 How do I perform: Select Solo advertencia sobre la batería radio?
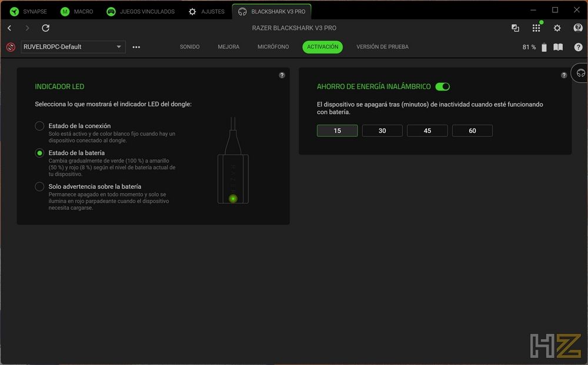pos(39,187)
